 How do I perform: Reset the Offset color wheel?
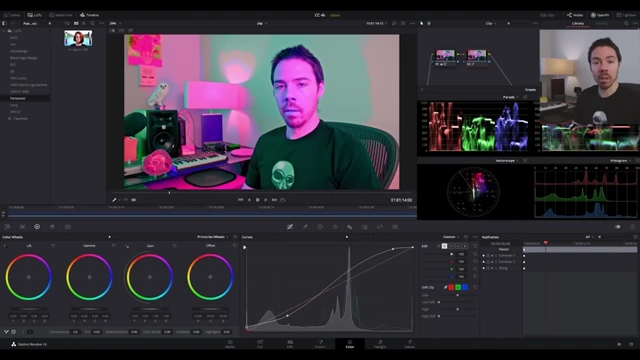tap(235, 246)
